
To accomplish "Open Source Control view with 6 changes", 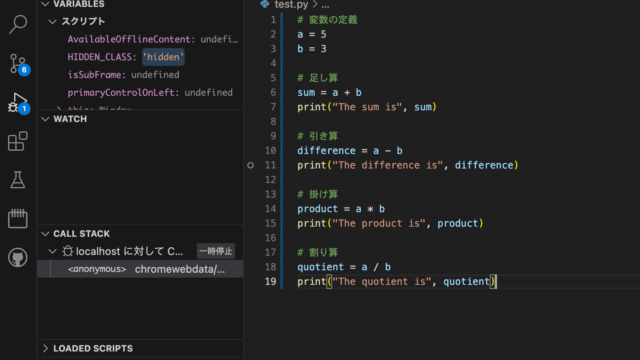I will 18,64.
